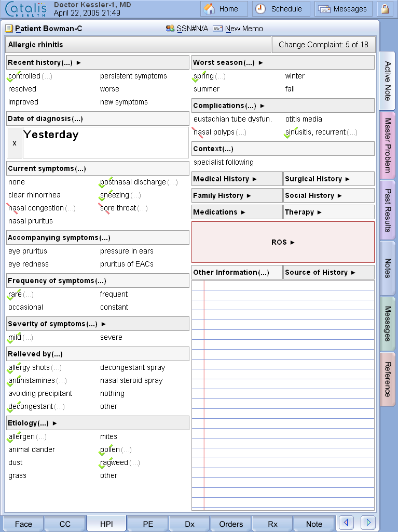Screen dimensions: 398x532
Task: Switch to the Dx tab
Action: coord(189,524)
